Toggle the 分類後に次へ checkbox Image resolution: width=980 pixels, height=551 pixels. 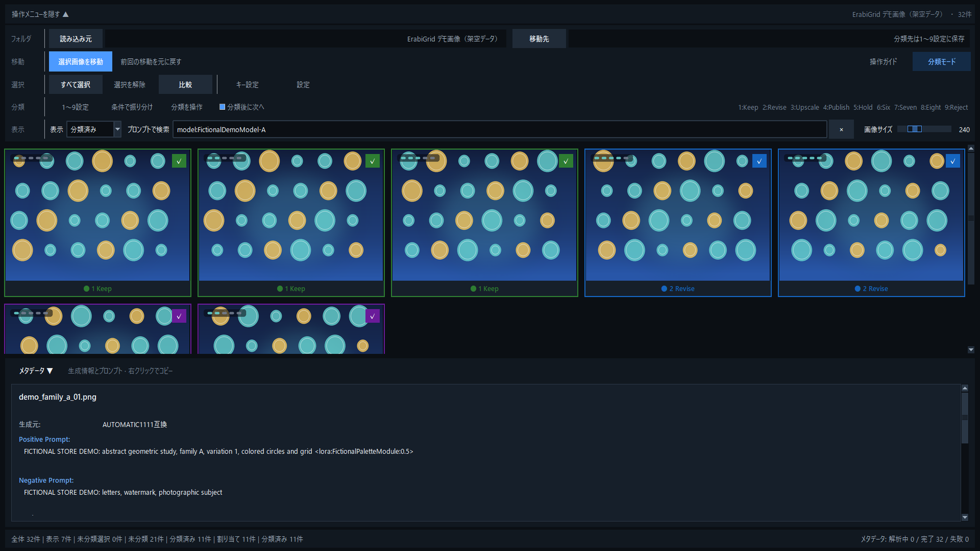click(223, 107)
